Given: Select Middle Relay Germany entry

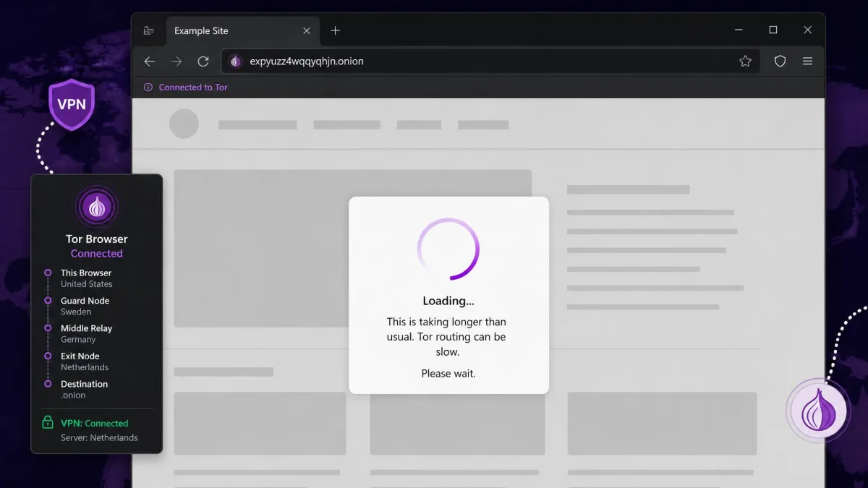Looking at the screenshot, I should 78,333.
